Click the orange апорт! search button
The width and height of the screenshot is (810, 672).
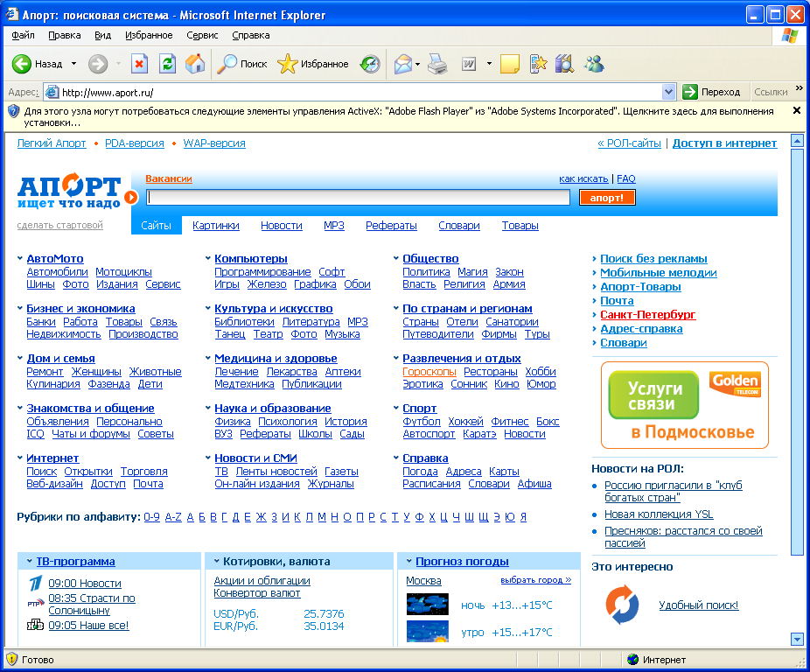(x=607, y=198)
